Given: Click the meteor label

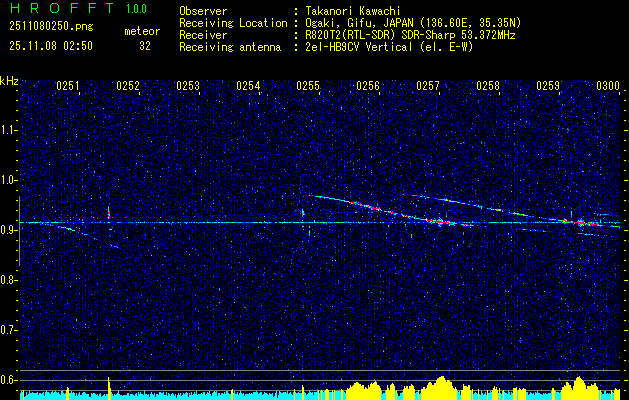Looking at the screenshot, I should click(x=142, y=31).
